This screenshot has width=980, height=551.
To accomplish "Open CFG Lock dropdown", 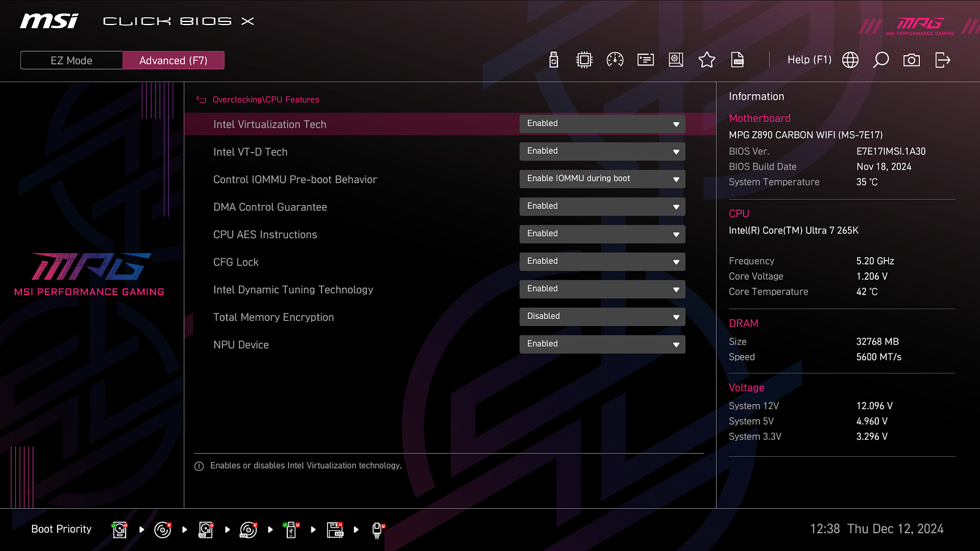I will tap(602, 262).
